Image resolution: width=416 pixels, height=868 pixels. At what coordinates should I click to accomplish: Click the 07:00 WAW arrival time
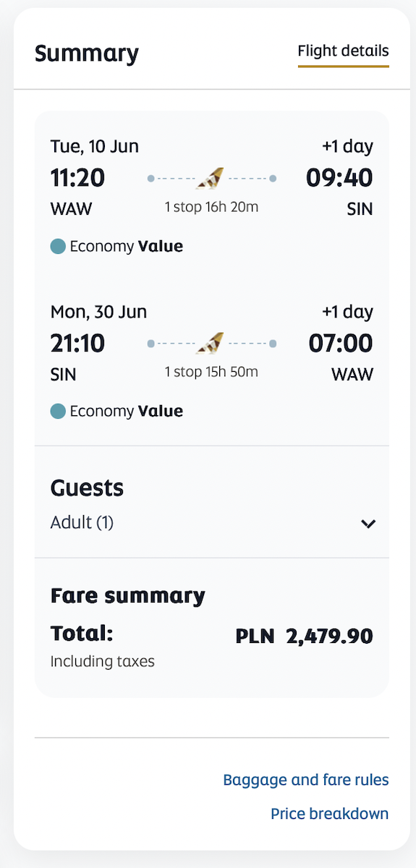click(x=341, y=343)
